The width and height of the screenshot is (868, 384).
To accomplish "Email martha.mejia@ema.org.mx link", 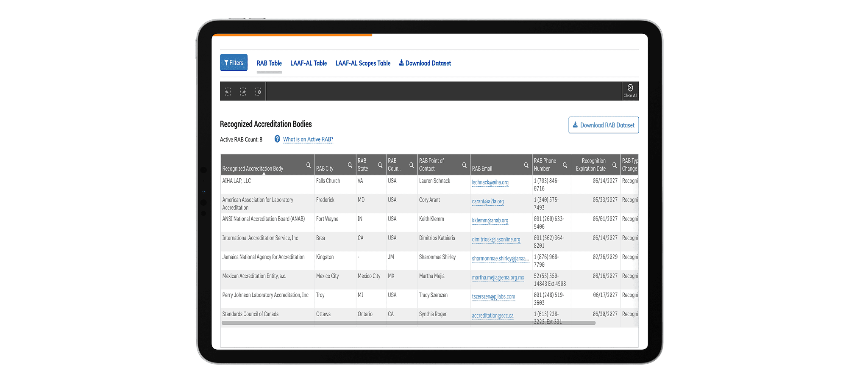I will coord(498,278).
